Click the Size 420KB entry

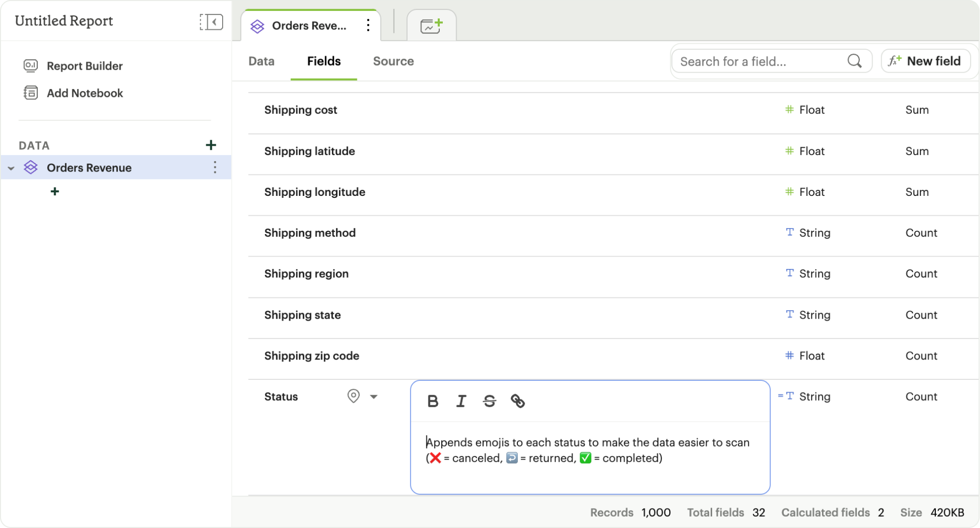click(932, 513)
